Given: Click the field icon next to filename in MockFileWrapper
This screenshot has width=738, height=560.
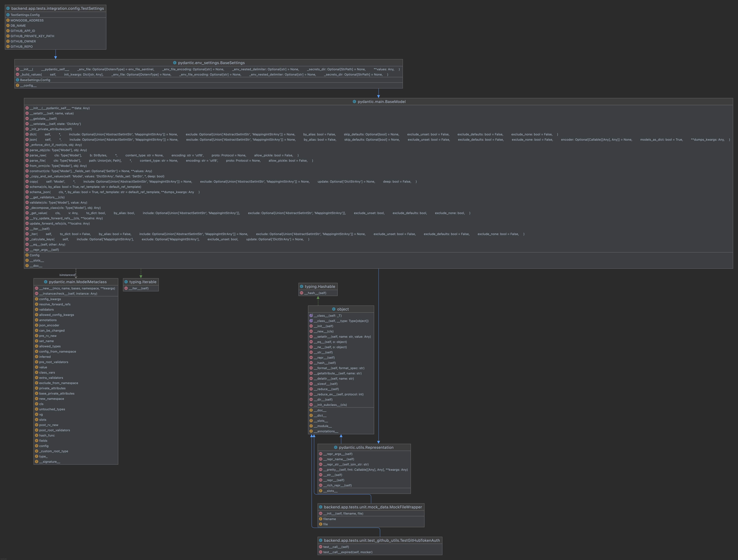Looking at the screenshot, I should pyautogui.click(x=321, y=519).
